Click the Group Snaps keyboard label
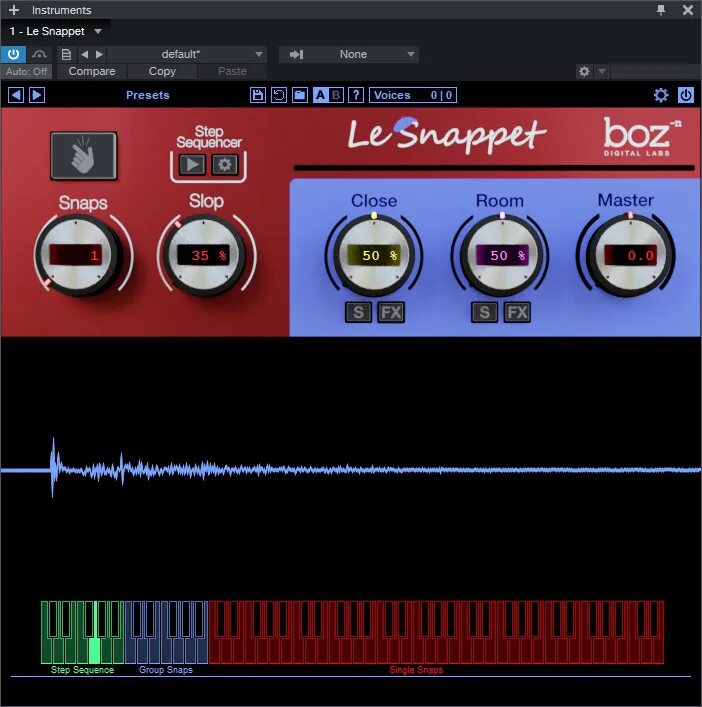Image resolution: width=702 pixels, height=707 pixels. [166, 670]
